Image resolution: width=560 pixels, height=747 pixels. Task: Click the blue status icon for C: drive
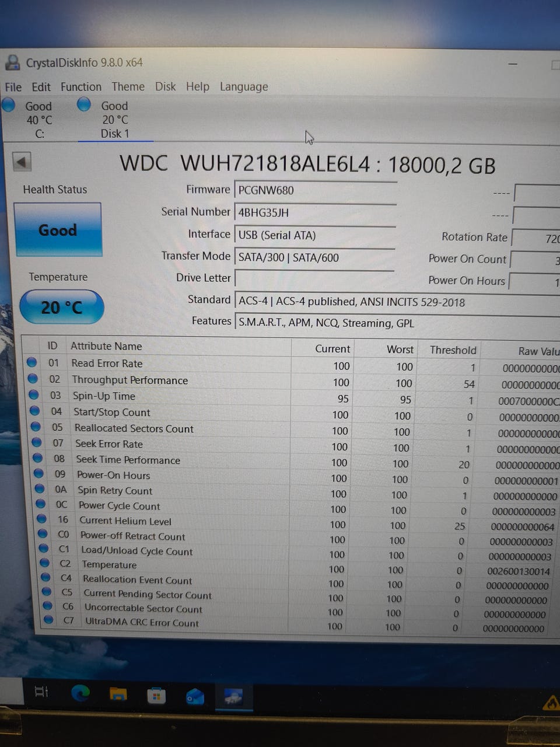click(8, 105)
